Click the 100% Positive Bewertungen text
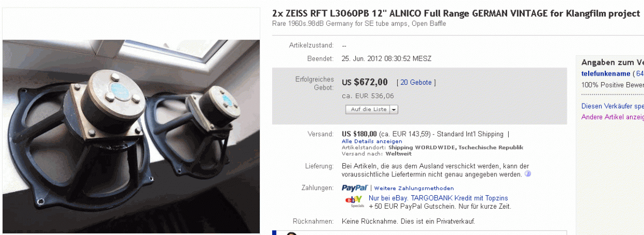 (x=612, y=85)
